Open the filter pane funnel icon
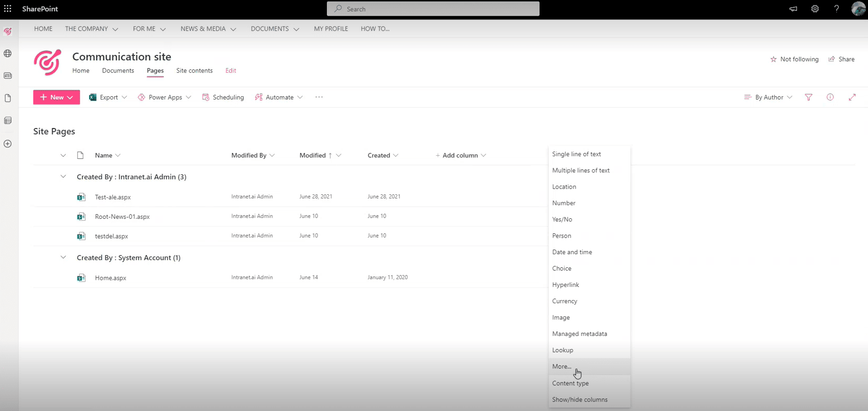 pos(809,97)
